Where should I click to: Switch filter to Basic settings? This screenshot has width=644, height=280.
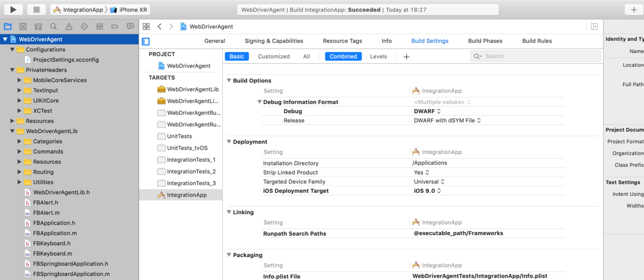pos(237,57)
